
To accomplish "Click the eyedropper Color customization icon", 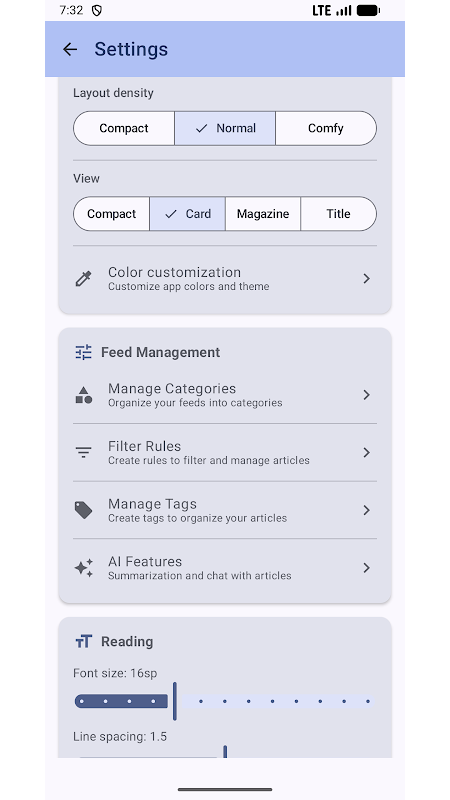I will (x=83, y=279).
